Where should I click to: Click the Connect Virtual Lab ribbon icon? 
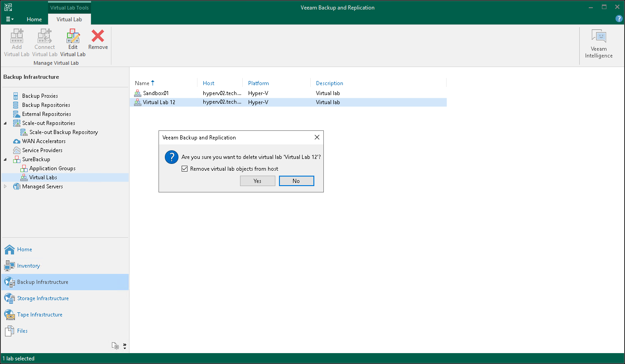[45, 36]
